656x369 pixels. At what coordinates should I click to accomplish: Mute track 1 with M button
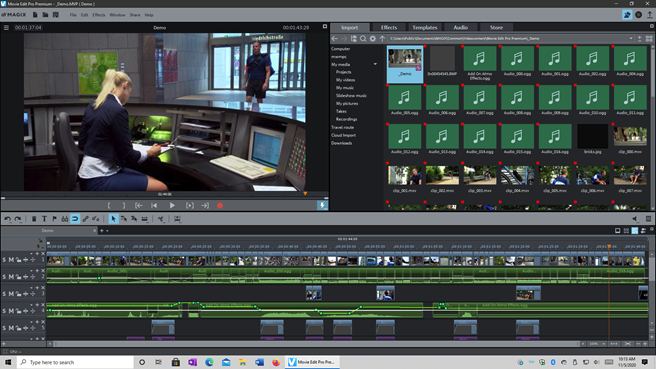pos(11,260)
